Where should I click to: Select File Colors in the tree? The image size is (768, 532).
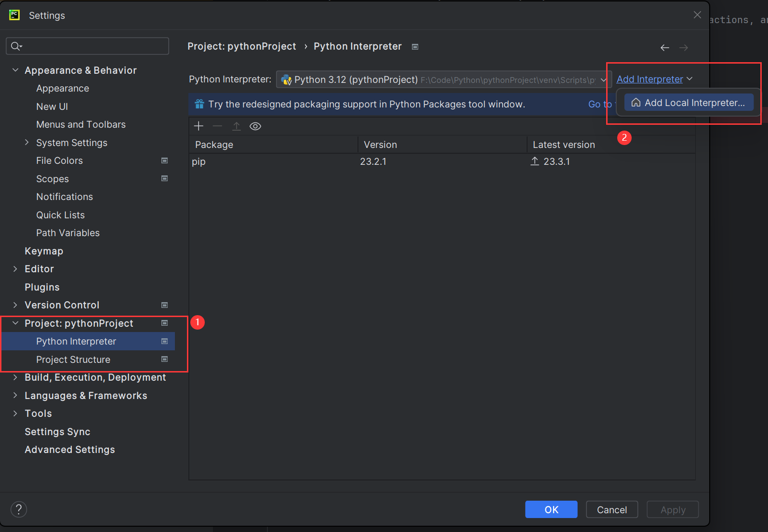pyautogui.click(x=59, y=160)
